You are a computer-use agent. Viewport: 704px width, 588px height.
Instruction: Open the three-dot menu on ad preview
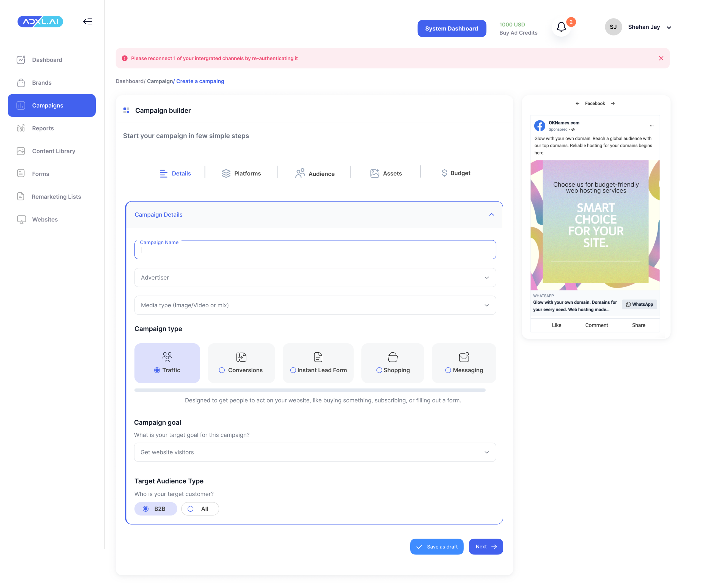click(651, 126)
